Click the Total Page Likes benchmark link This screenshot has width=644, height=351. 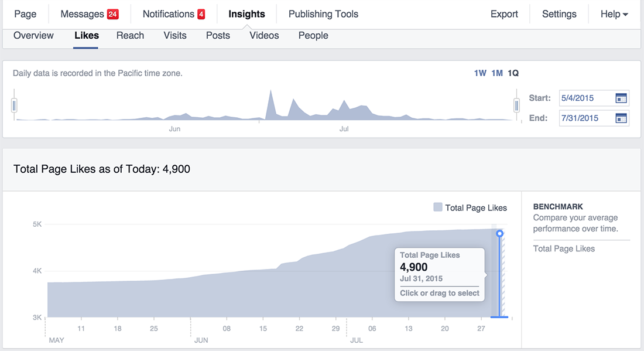tap(563, 248)
